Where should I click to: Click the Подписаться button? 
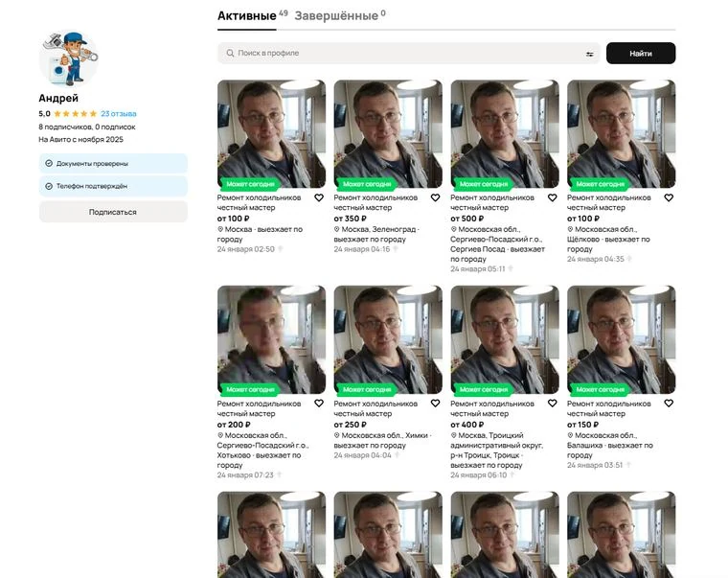pos(113,212)
